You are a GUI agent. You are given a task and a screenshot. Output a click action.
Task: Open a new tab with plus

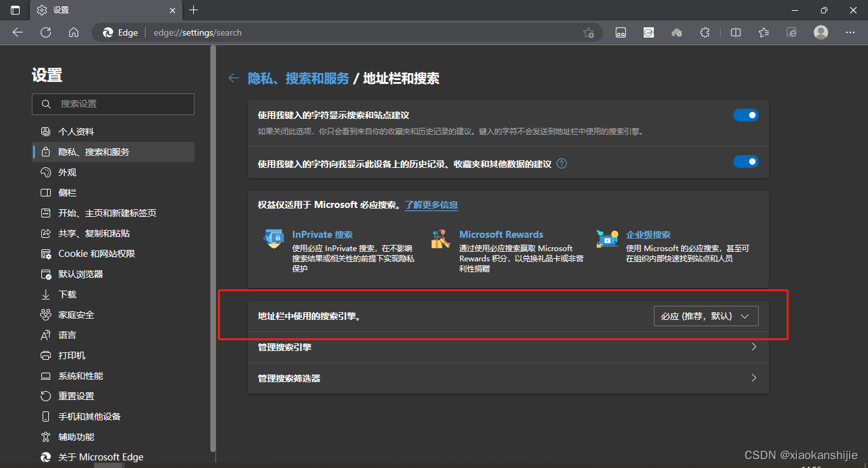coord(194,10)
